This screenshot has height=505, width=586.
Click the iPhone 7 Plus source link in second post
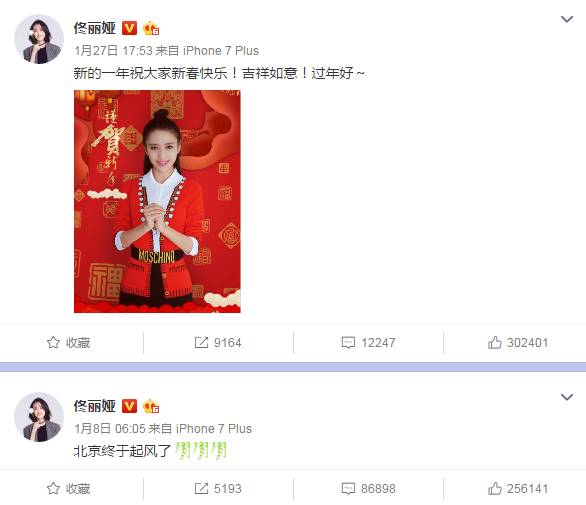pos(214,428)
